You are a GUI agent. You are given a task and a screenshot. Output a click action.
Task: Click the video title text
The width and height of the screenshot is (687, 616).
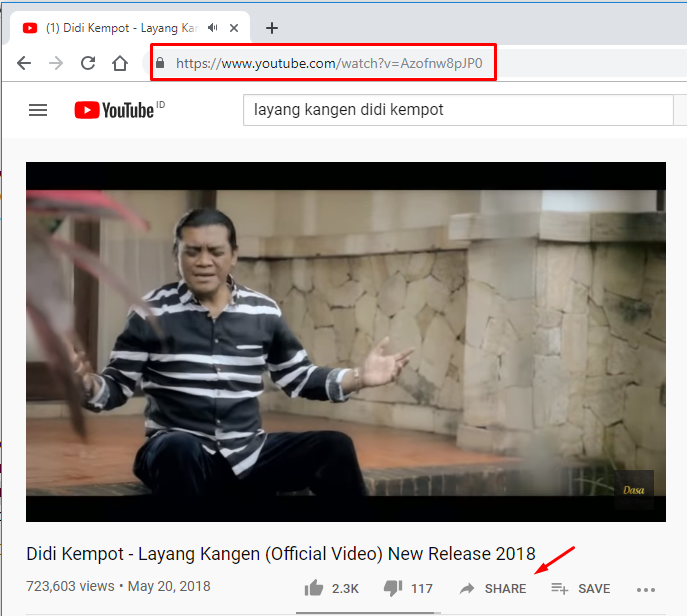pyautogui.click(x=281, y=554)
